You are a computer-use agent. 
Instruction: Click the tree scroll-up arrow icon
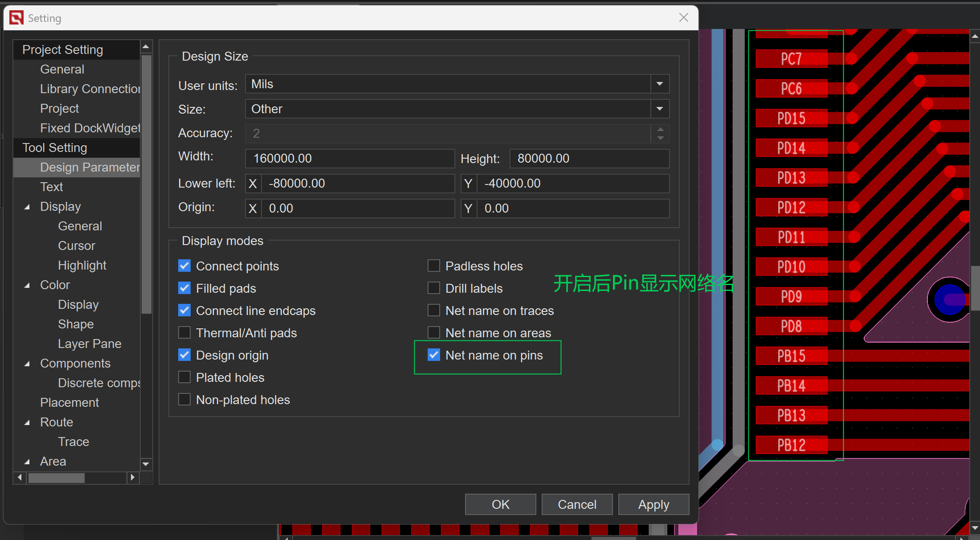point(146,46)
